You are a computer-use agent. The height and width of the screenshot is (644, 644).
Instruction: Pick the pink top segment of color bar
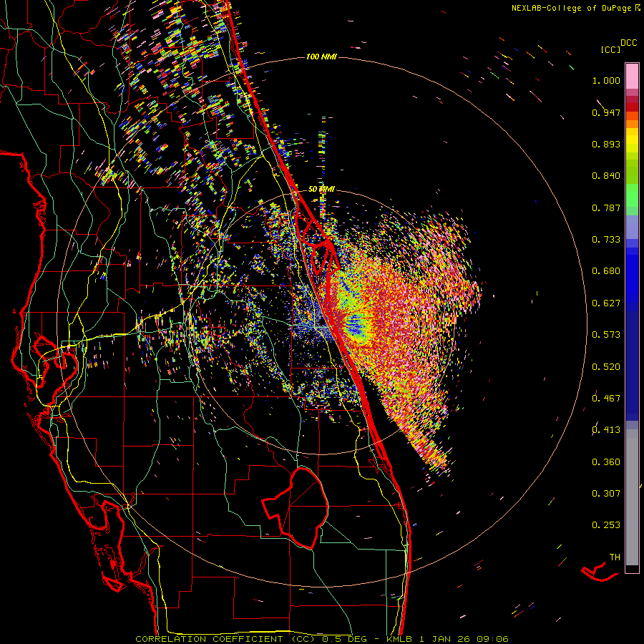tap(632, 76)
